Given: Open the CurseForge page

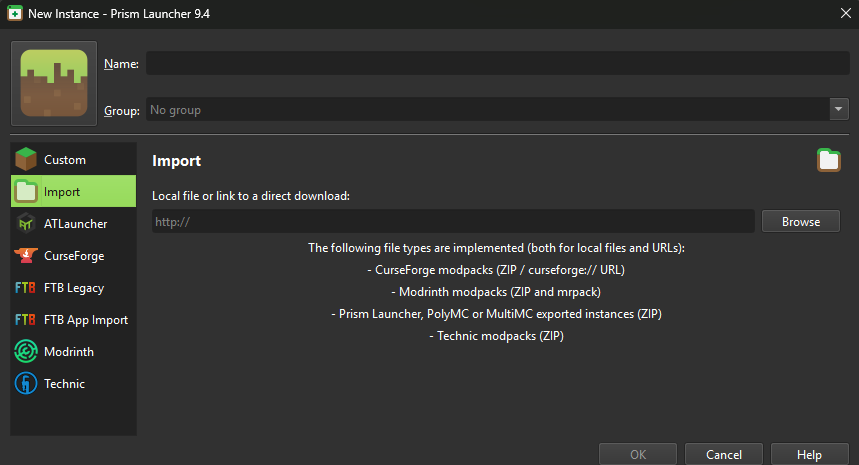Looking at the screenshot, I should [x=73, y=255].
